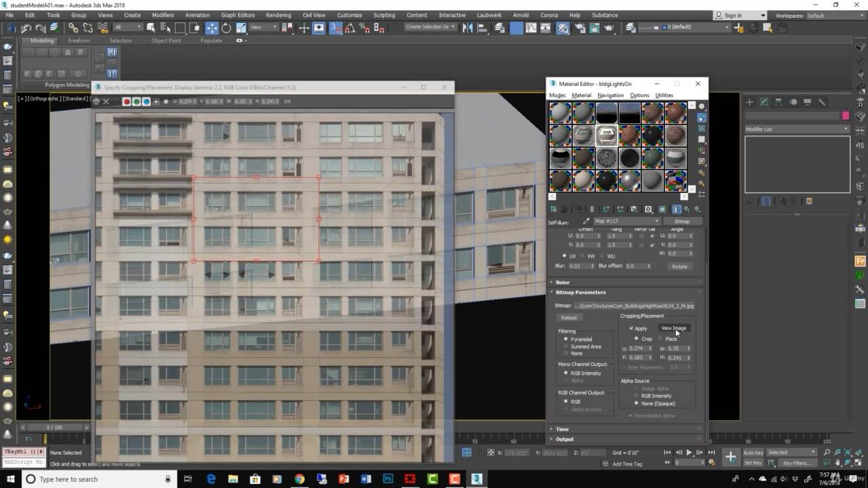868x488 pixels.
Task: Click the Play Animation button
Action: [x=689, y=452]
